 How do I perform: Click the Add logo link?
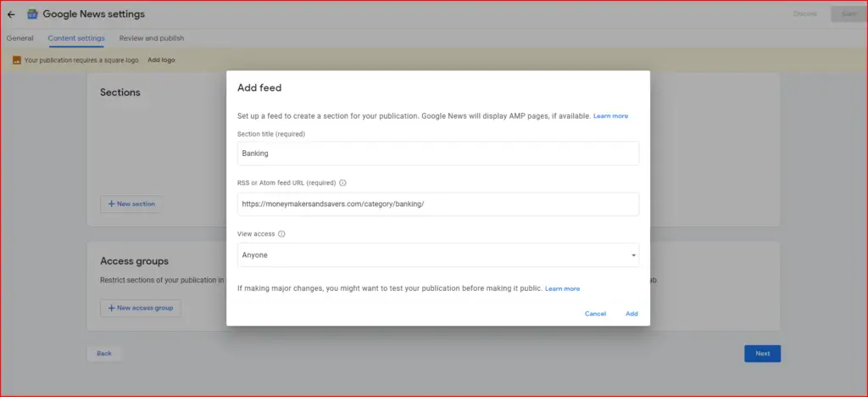(x=161, y=59)
